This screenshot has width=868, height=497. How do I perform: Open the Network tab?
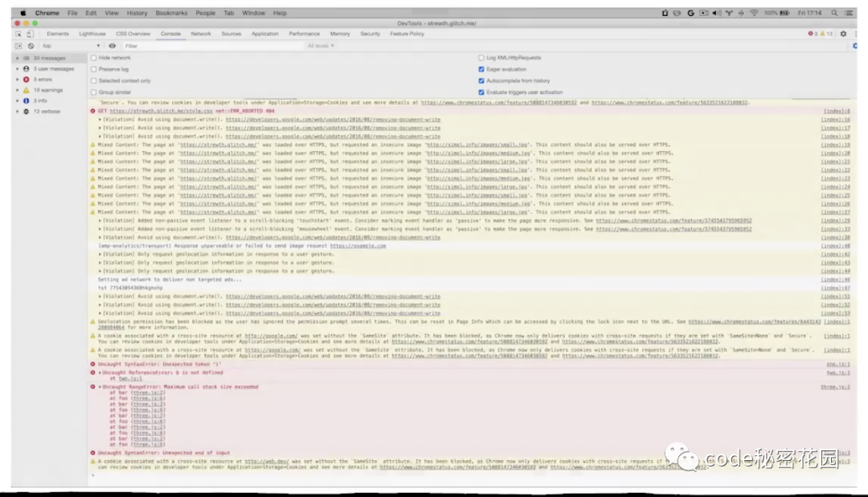point(201,34)
